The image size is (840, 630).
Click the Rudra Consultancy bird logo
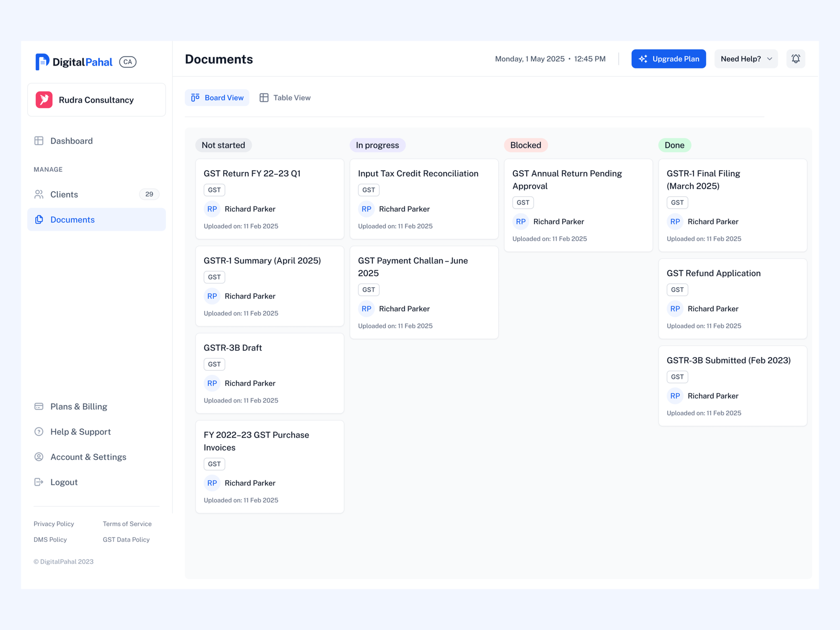click(x=44, y=100)
